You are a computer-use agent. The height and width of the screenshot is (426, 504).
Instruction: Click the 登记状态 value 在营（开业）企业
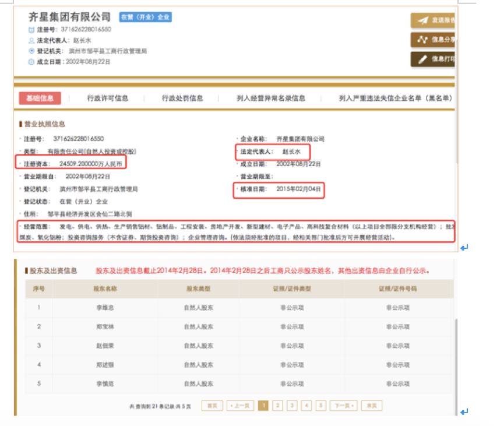point(83,202)
